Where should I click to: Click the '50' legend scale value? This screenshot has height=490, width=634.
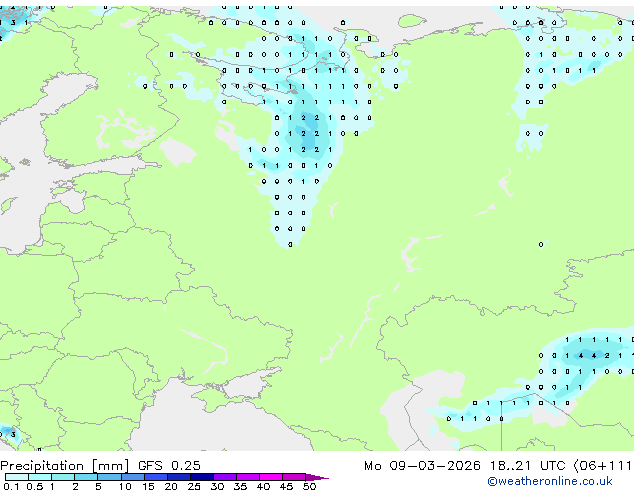coord(310,486)
